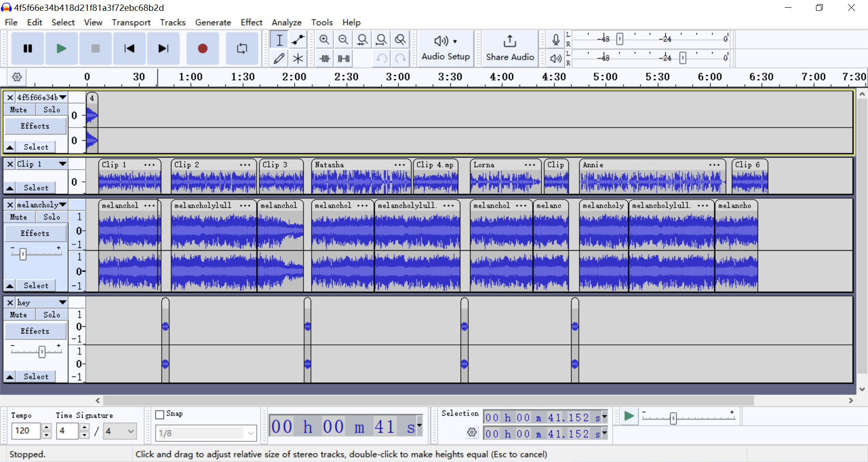
Task: Click the Zoom Toggle icon
Action: [400, 40]
